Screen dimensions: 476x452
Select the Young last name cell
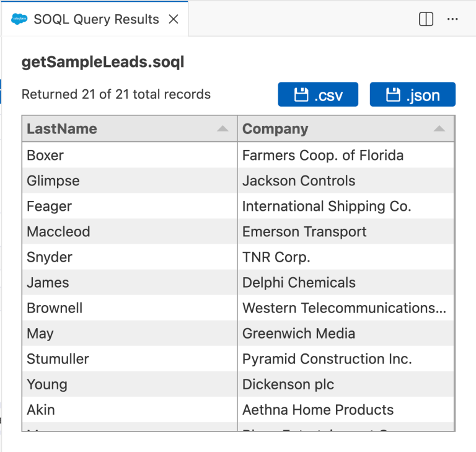[x=130, y=384]
